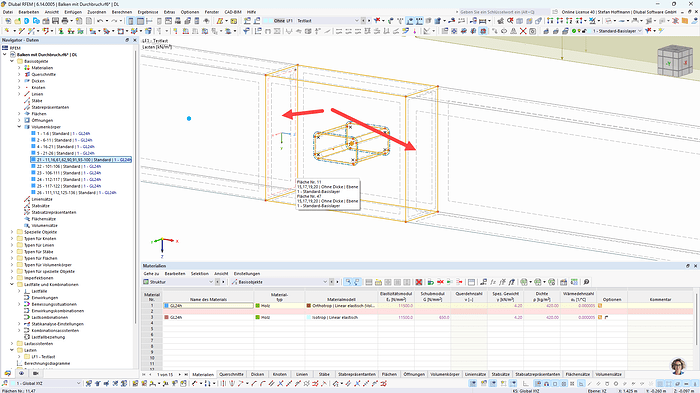Click the Name des Materials cell in row 1
The image size is (700, 393).
(208, 305)
